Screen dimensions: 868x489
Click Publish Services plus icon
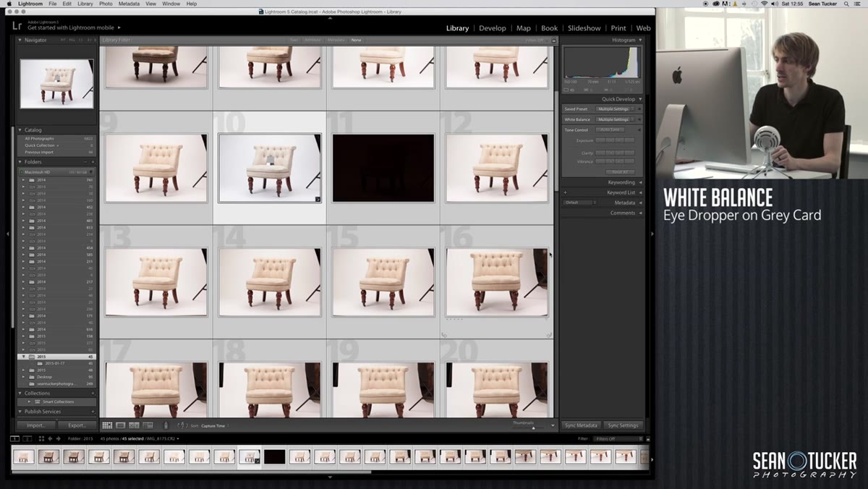coord(93,412)
